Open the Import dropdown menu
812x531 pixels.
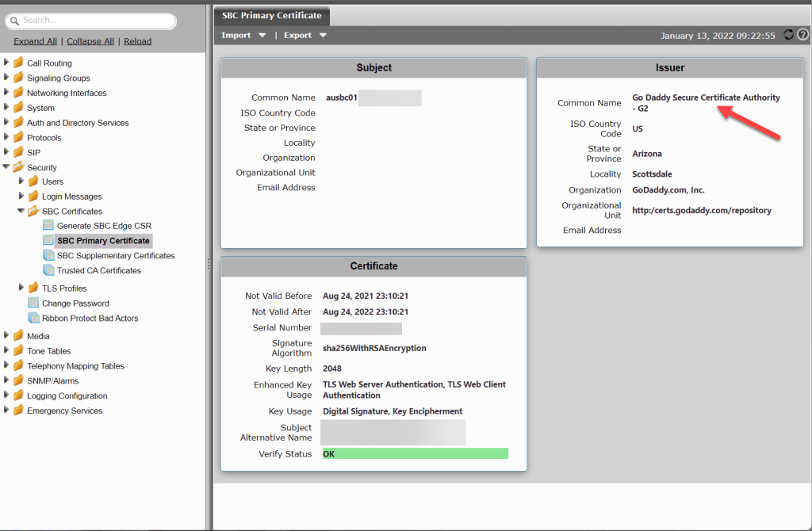(243, 36)
